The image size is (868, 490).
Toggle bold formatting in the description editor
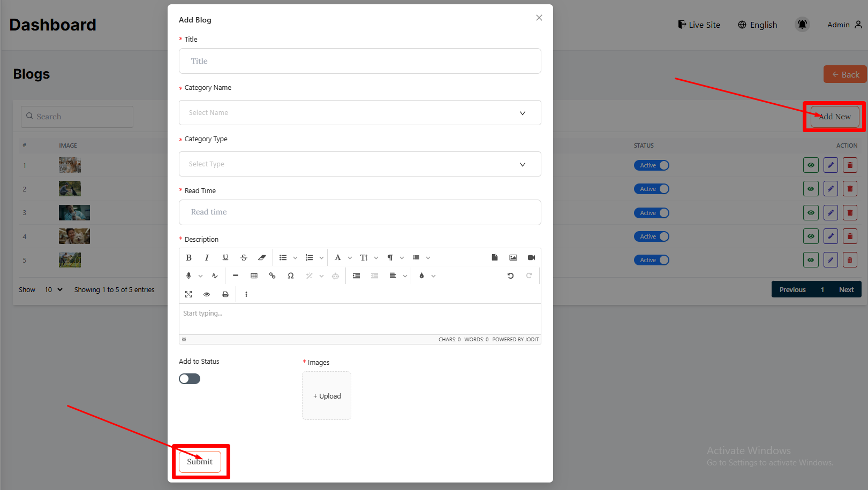click(x=188, y=258)
